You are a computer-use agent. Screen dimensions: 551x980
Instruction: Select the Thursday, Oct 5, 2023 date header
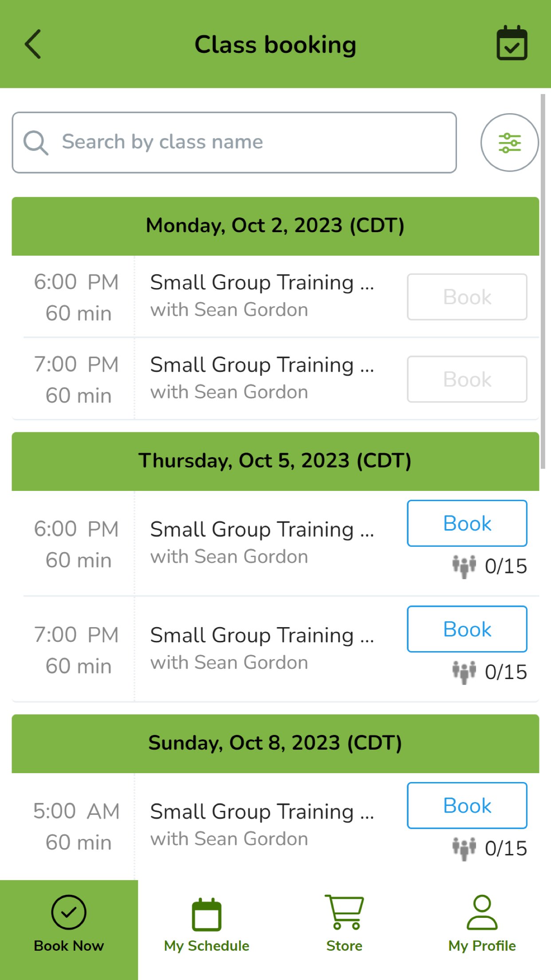pos(275,461)
